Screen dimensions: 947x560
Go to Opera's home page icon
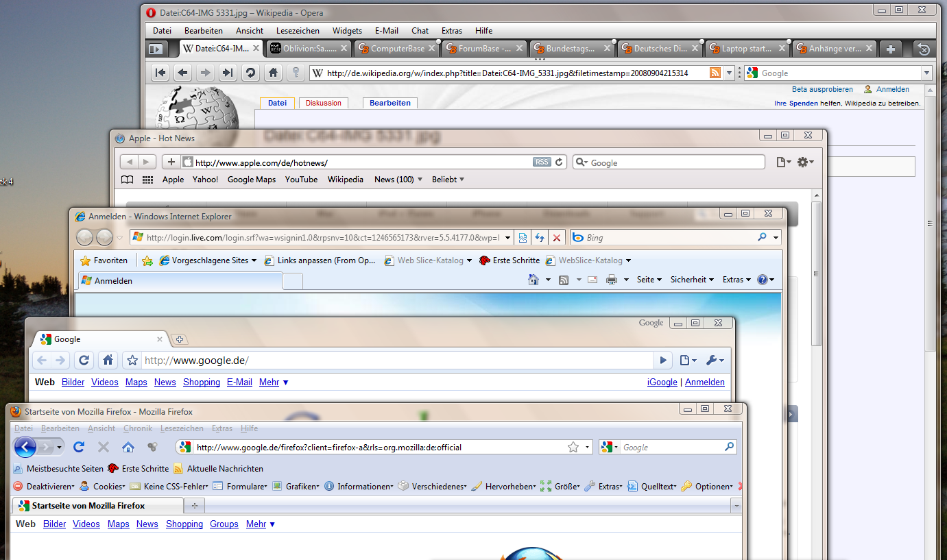pyautogui.click(x=273, y=73)
